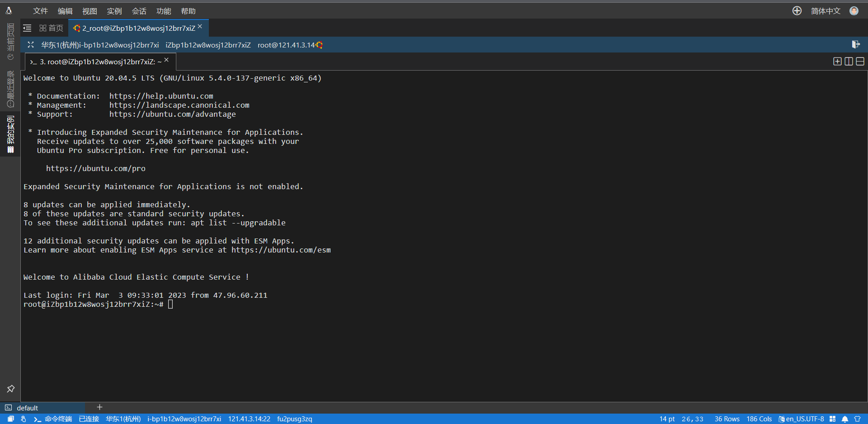Open the 实例 menu
868x424 pixels.
[x=114, y=11]
